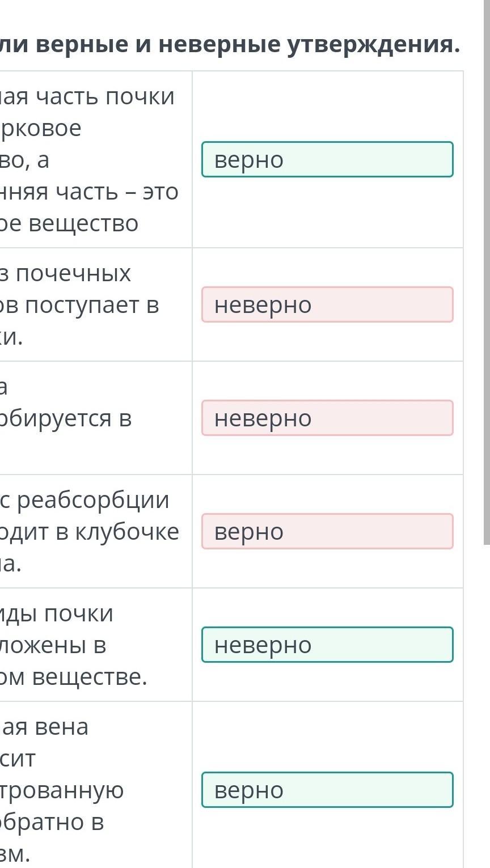Click the statement text 'иды почки'
The width and height of the screenshot is (490, 868).
click(57, 614)
